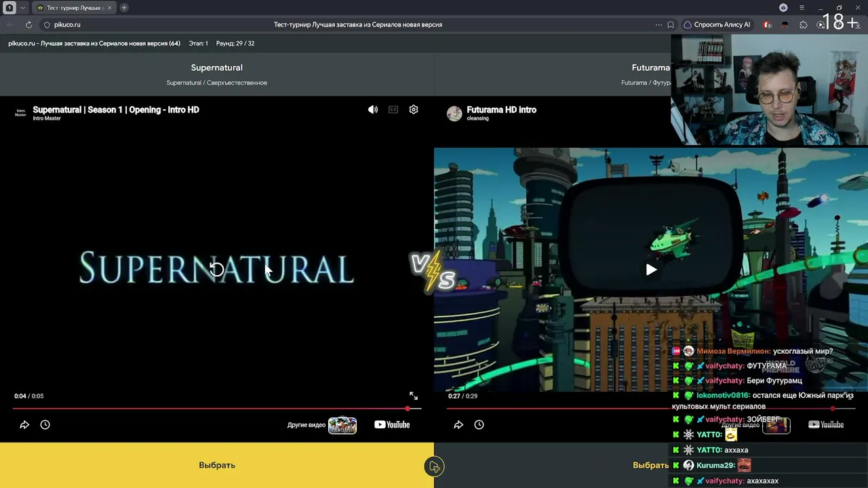
Task: Open the cleansing channel avatar
Action: coord(454,113)
